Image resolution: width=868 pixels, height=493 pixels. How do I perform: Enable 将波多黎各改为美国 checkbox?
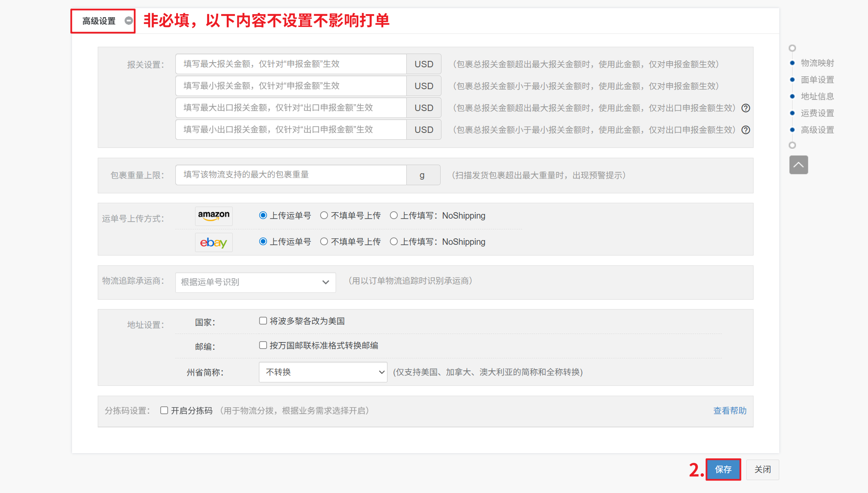tap(263, 321)
